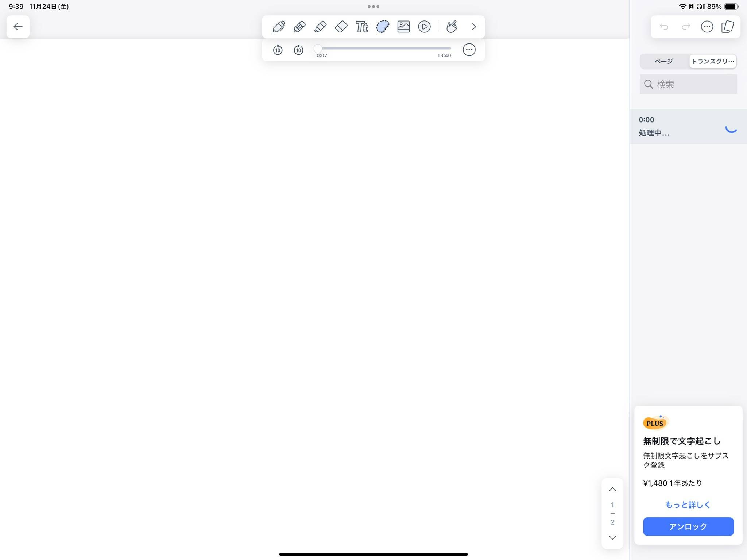Tap もっと詳しく link in PLUS promo

coord(687,505)
